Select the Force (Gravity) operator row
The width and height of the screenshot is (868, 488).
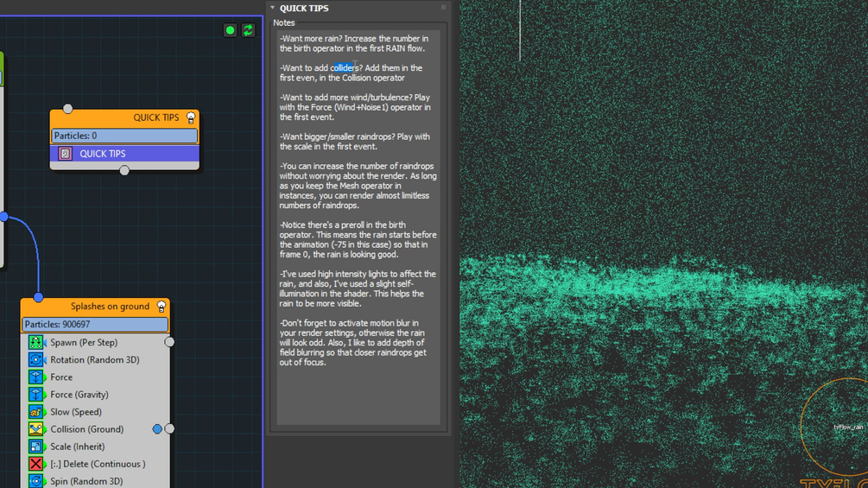(95, 395)
